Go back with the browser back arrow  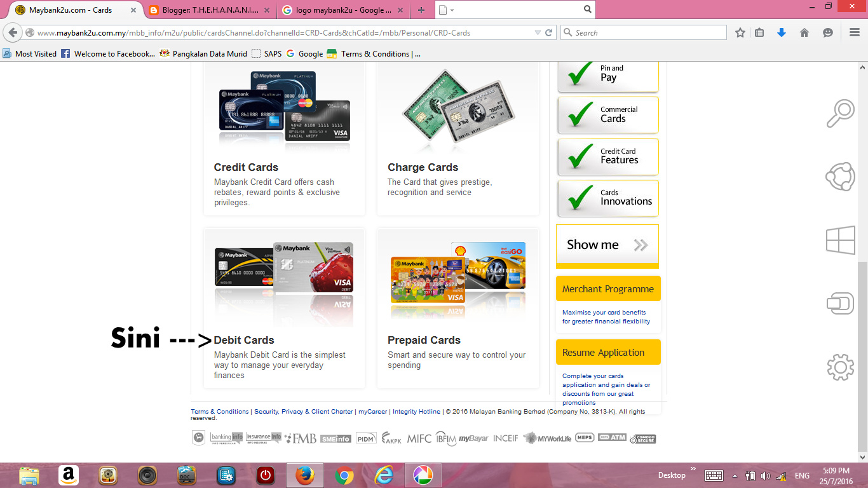13,32
